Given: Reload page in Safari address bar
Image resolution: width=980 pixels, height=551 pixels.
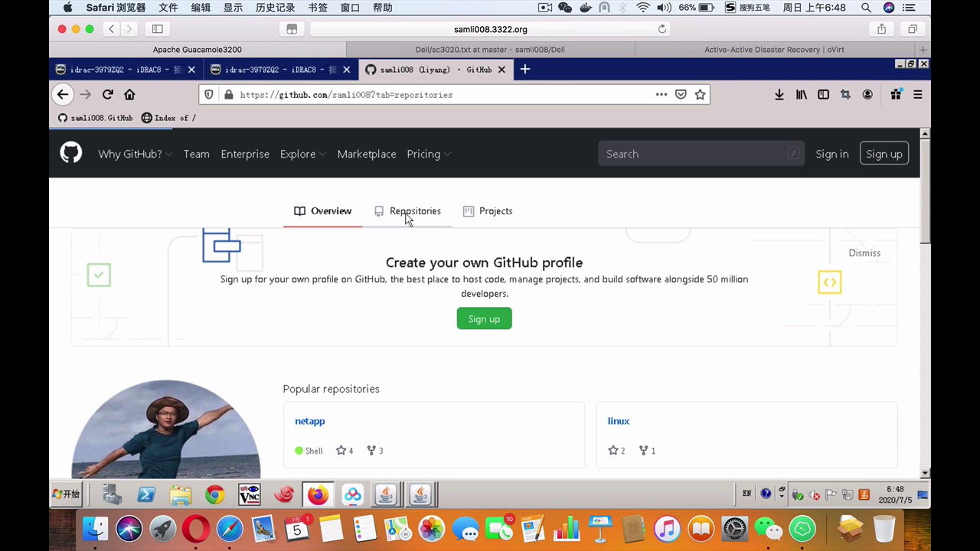Looking at the screenshot, I should tap(662, 29).
